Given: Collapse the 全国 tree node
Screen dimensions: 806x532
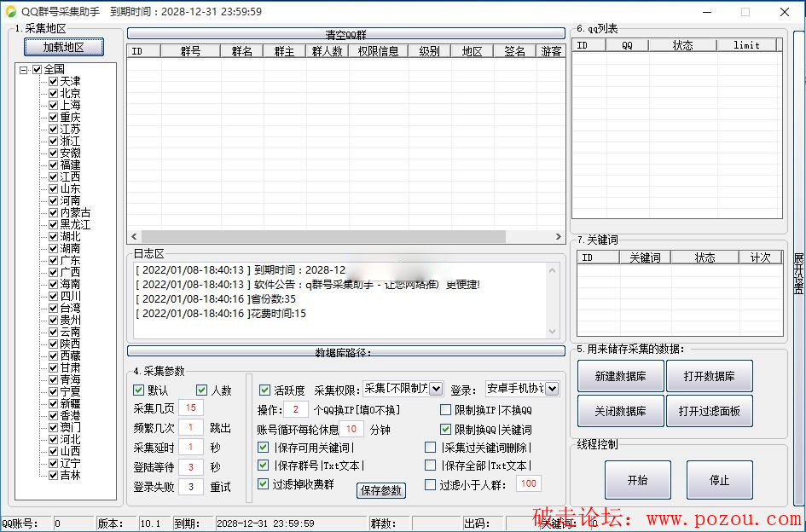Looking at the screenshot, I should [x=24, y=70].
